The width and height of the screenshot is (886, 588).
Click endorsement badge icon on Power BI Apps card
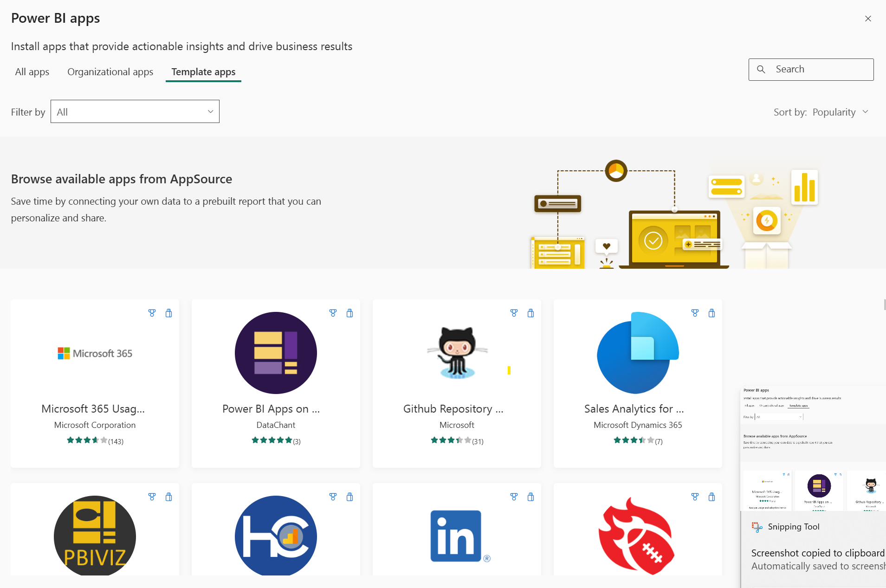(333, 313)
